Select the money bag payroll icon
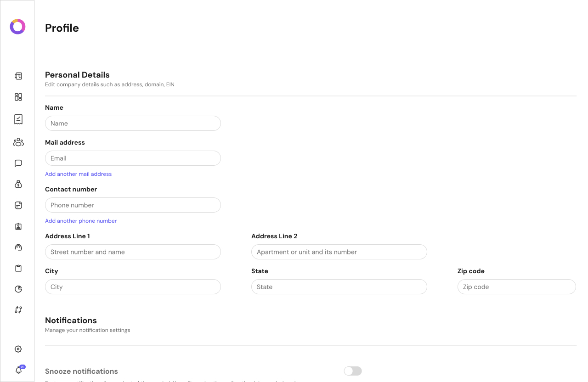The image size is (588, 382). (x=18, y=184)
